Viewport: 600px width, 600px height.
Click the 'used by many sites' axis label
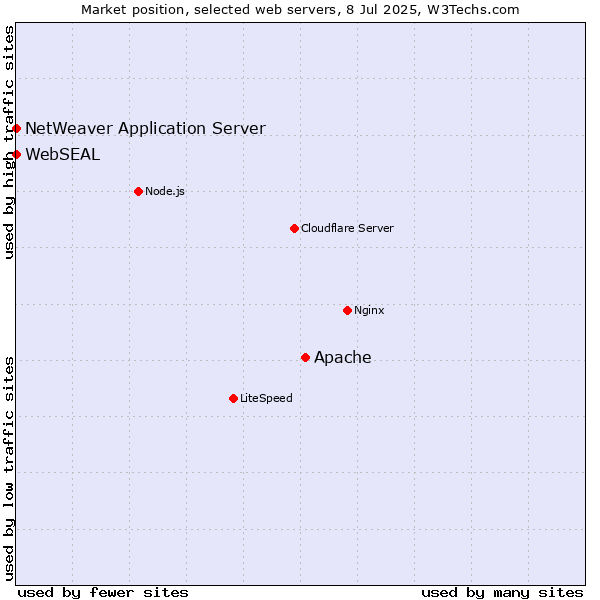[502, 593]
